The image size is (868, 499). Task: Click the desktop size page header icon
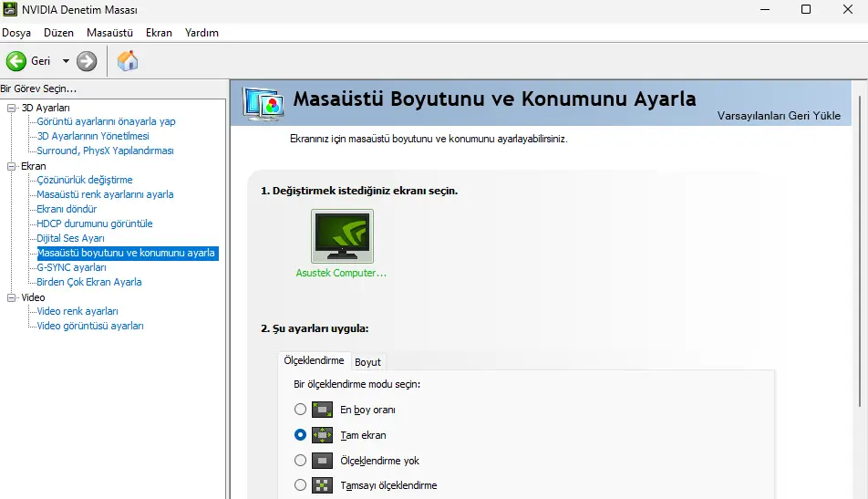pos(263,104)
